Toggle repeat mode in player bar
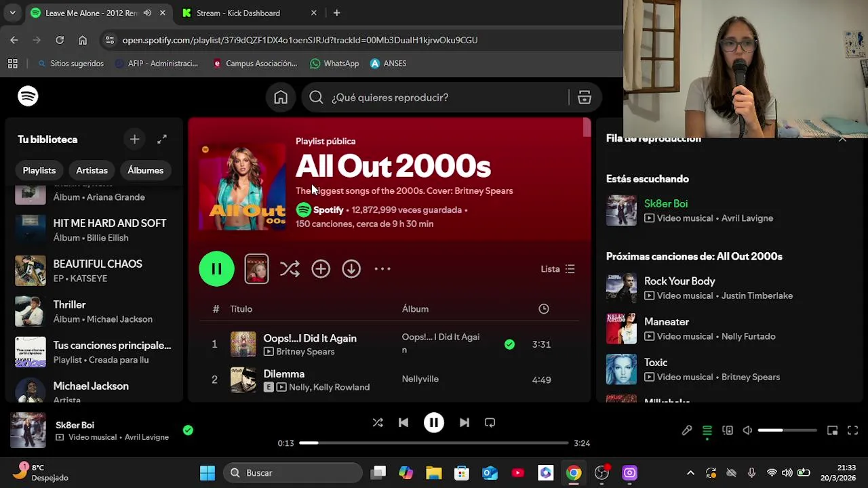Screen dimensions: 868x488 tap(490, 423)
